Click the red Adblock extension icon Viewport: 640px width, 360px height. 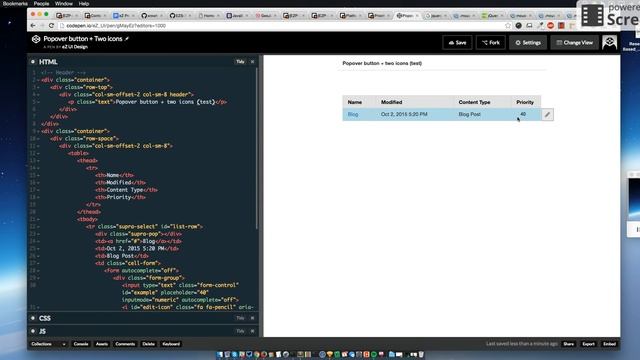(x=551, y=25)
